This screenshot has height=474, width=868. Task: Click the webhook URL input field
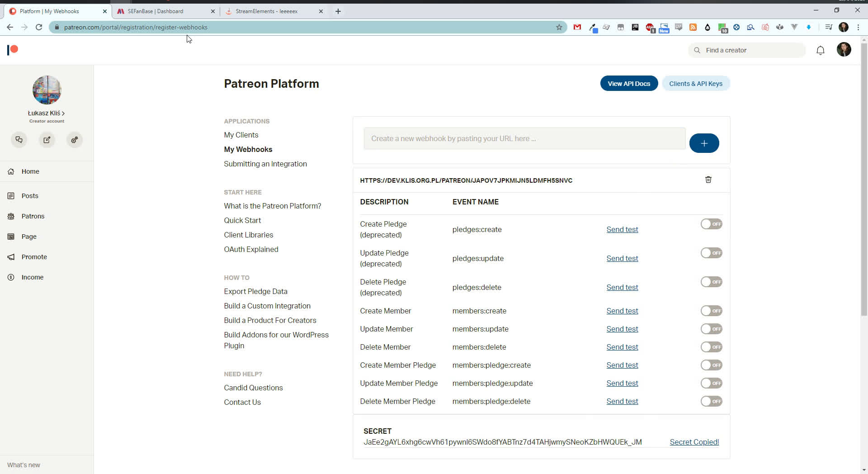coord(524,138)
